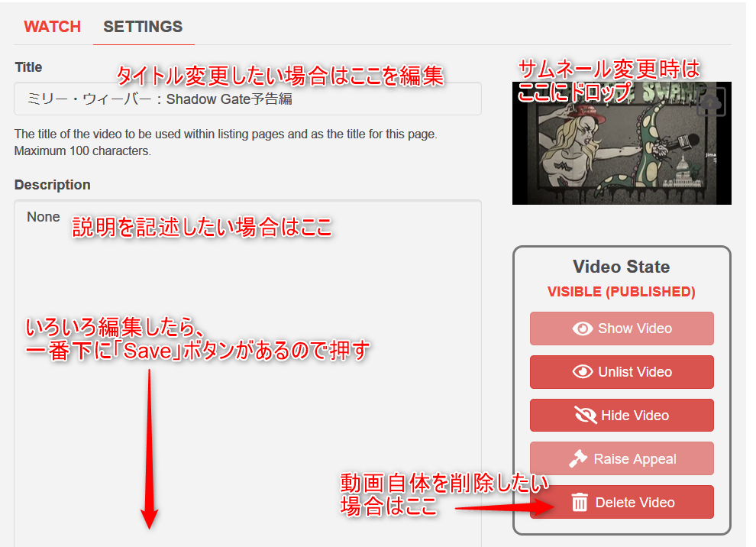Click the video thumbnail image

tap(622, 144)
